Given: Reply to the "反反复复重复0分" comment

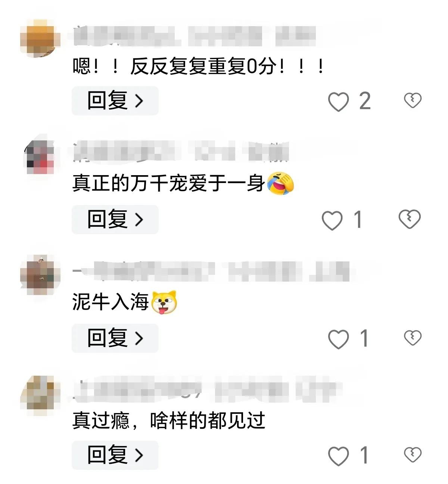Looking at the screenshot, I should point(115,101).
